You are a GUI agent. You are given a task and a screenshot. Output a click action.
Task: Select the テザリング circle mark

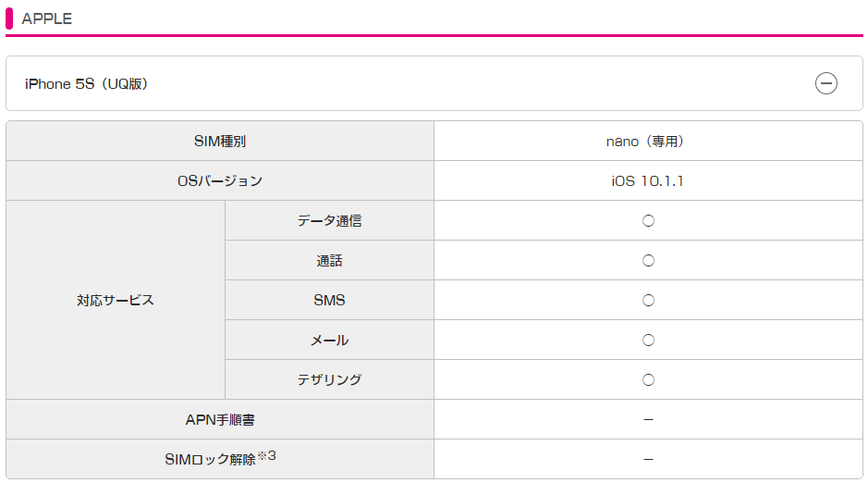pos(648,380)
